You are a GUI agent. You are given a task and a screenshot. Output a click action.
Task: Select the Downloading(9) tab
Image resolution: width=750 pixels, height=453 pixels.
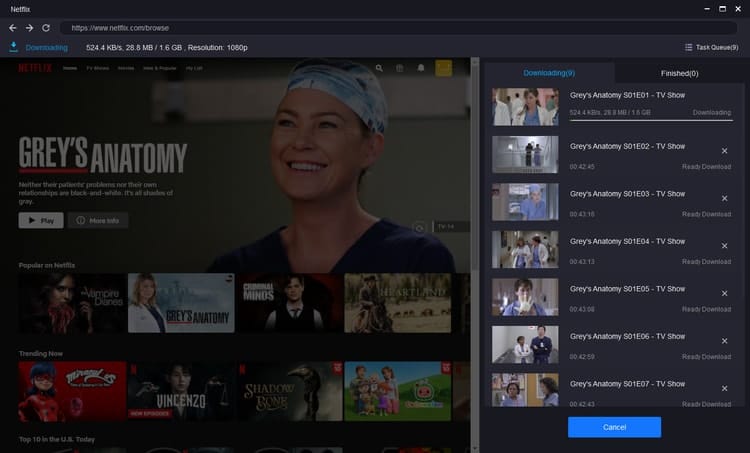coord(549,73)
